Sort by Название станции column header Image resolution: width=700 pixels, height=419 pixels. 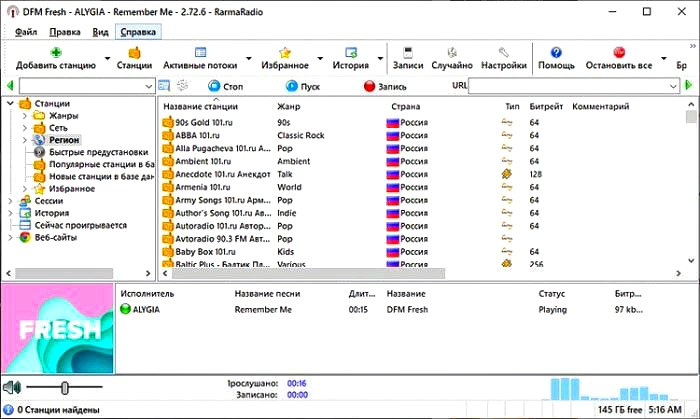[200, 106]
